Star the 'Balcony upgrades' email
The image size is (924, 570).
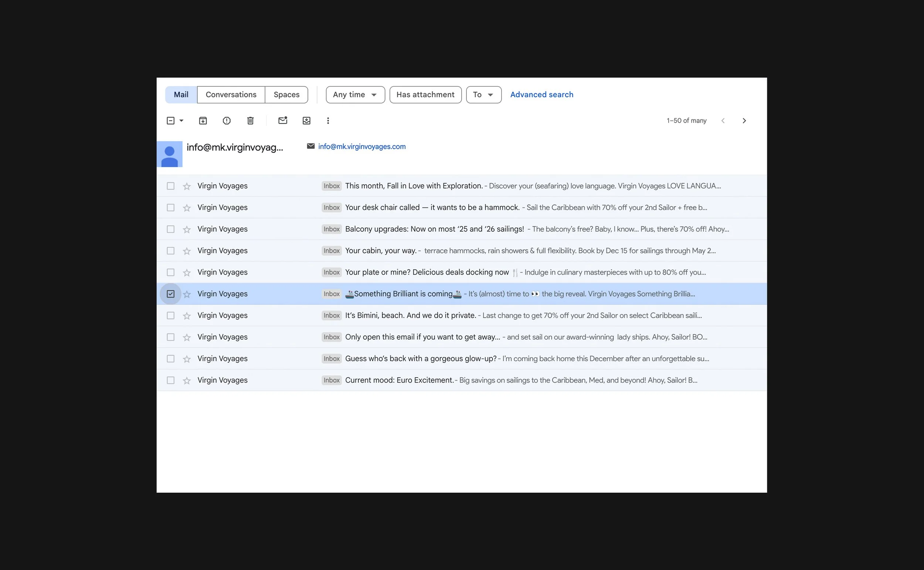tap(186, 229)
